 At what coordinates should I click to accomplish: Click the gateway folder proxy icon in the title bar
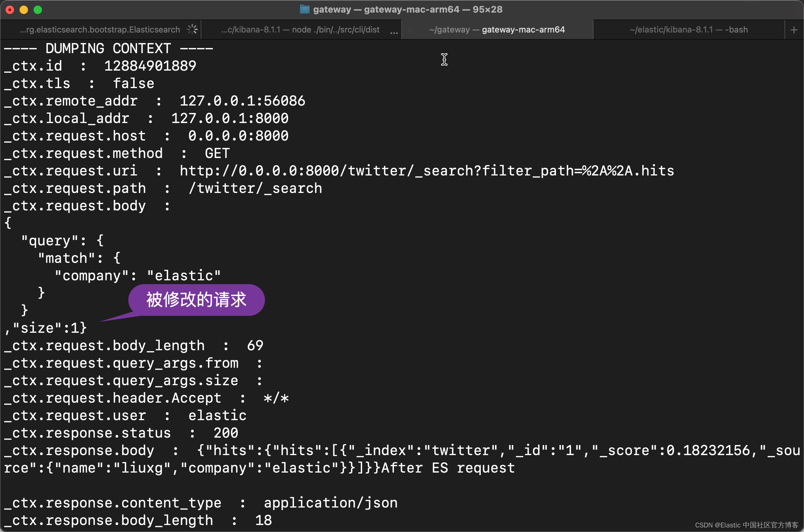tap(304, 9)
